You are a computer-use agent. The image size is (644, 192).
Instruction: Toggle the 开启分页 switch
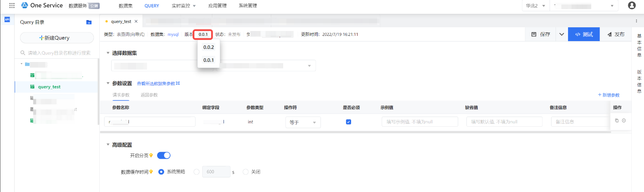163,155
